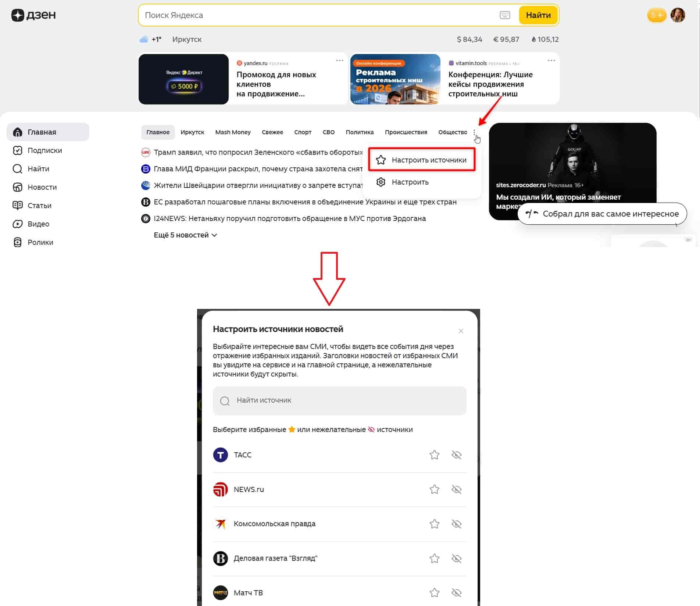Hide ТАСС source with crossed-eye icon

(x=456, y=455)
